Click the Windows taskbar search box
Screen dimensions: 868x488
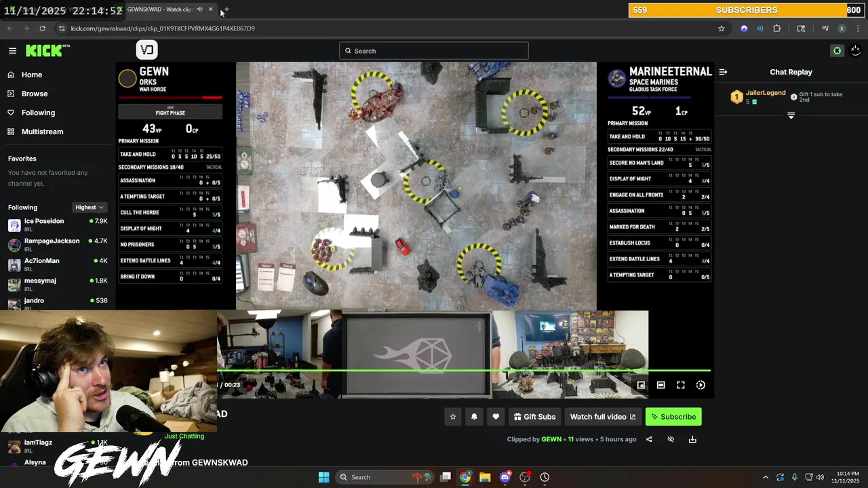[383, 477]
